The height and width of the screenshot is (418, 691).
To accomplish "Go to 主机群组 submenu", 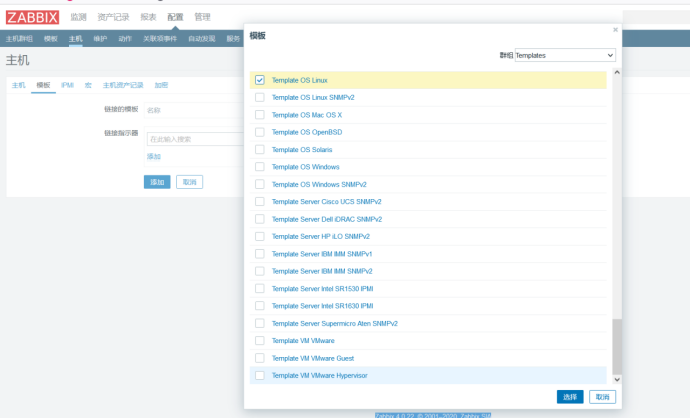I will coord(19,39).
